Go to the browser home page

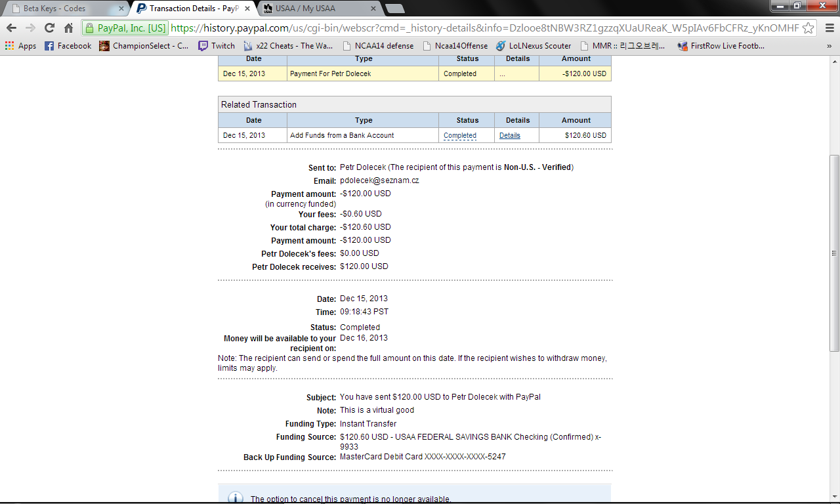[68, 28]
